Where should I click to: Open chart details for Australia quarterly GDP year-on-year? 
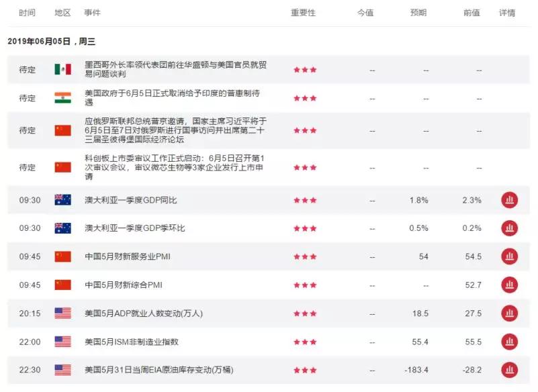(509, 200)
